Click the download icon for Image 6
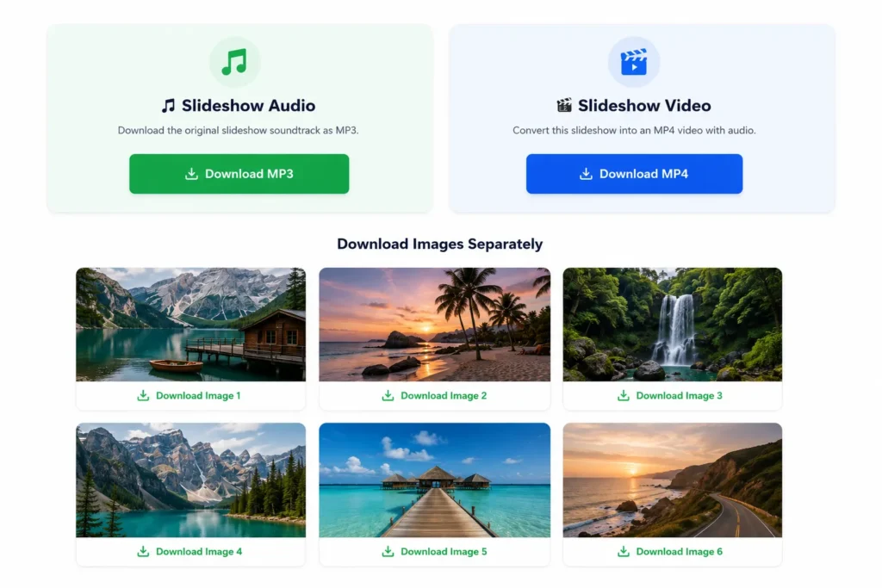Viewport: 882px width, 588px height. pyautogui.click(x=624, y=552)
